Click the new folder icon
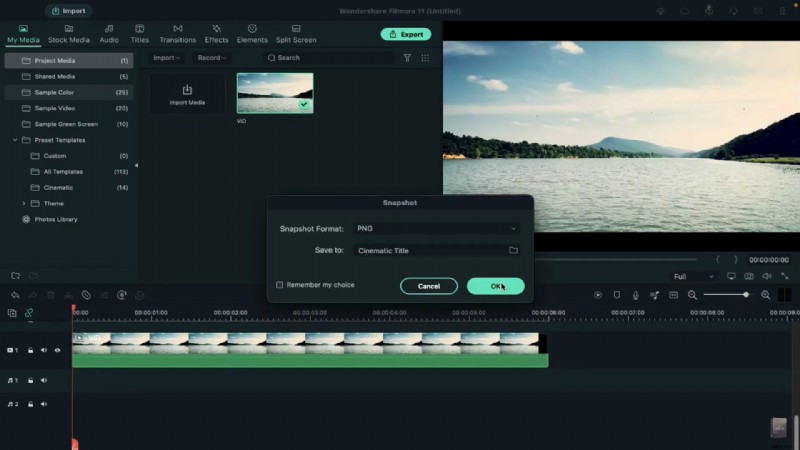800x450 pixels. pos(15,276)
